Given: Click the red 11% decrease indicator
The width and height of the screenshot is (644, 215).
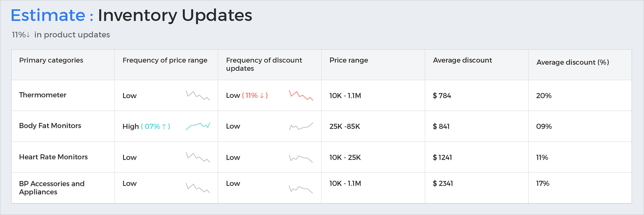Looking at the screenshot, I should click(x=255, y=96).
